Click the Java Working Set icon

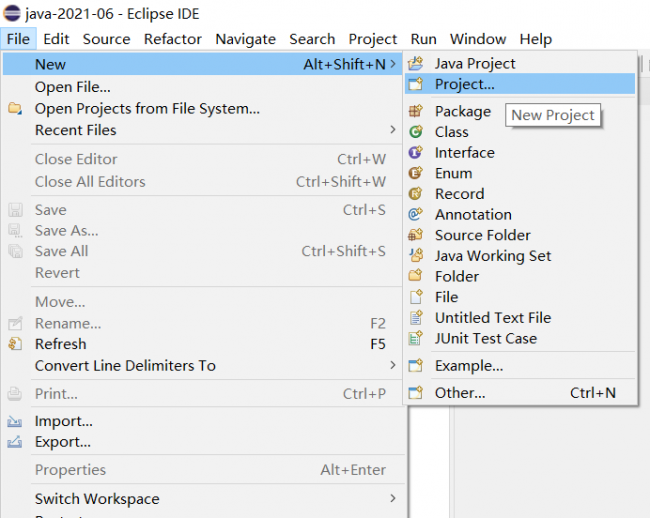415,256
